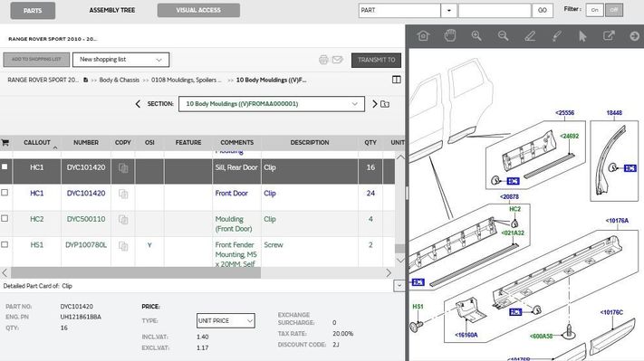Print the parts list
The image size is (644, 361).
tap(323, 60)
